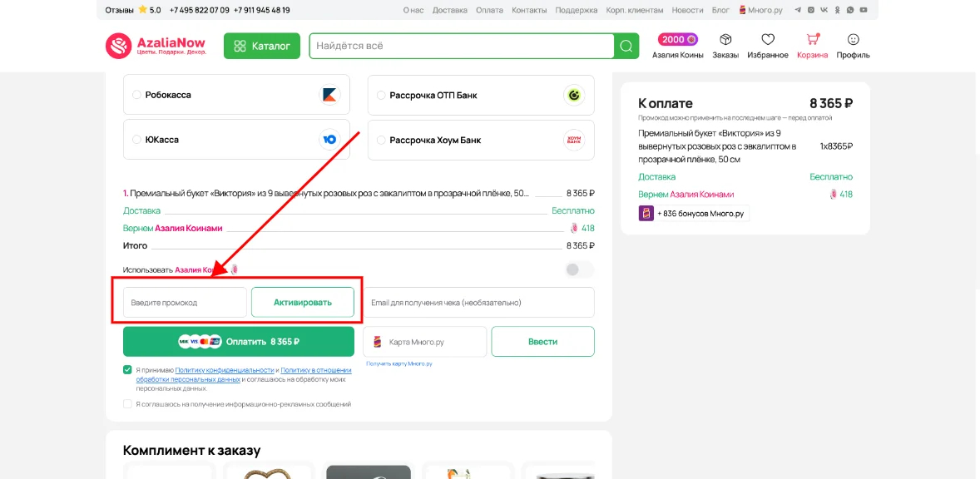Open the Корзина shopping cart icon
Screen dimensions: 980x479
click(813, 40)
